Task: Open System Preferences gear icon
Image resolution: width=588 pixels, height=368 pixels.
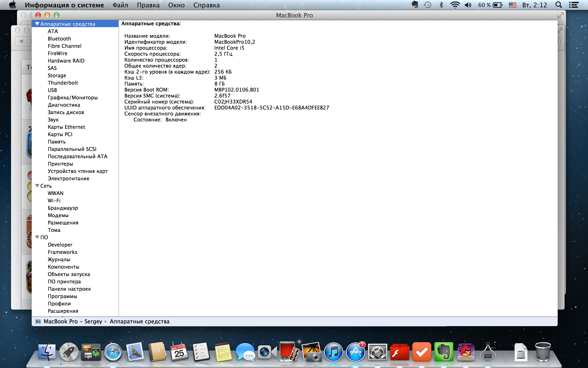Action: point(377,352)
